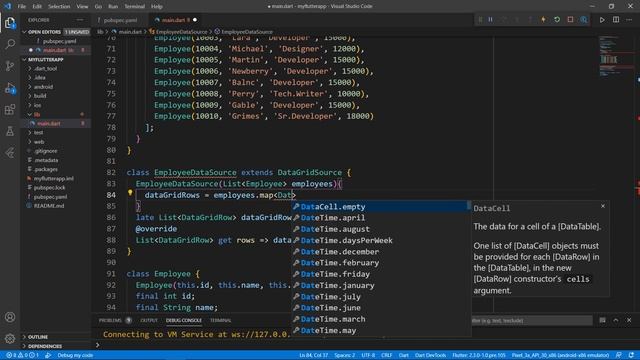Split the editor to the right

coord(616,20)
